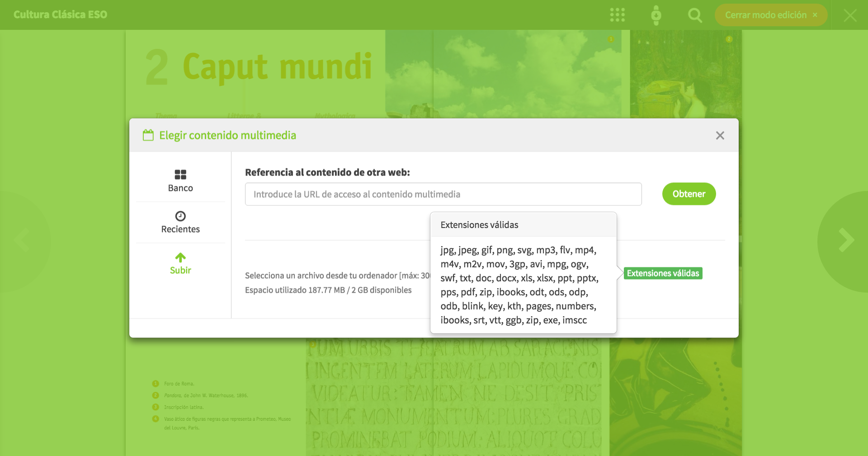Open the dotted grid menu icon
The image size is (868, 456).
(617, 15)
